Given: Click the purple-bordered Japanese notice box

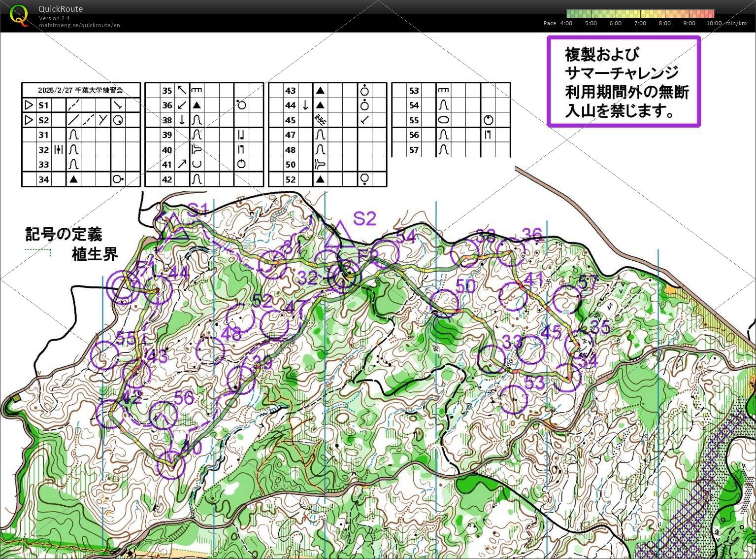Looking at the screenshot, I should click(624, 82).
